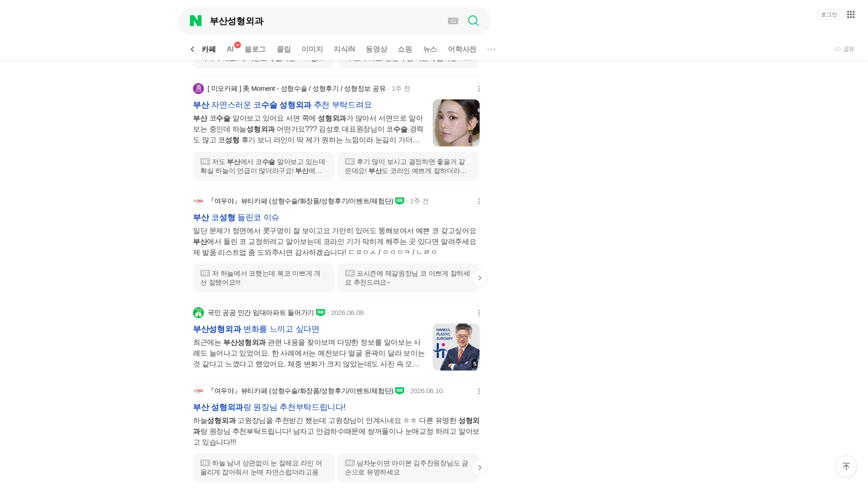The image size is (868, 488).
Task: Click 여우야 cafe icon on 2026.06.10 post
Action: click(x=198, y=391)
